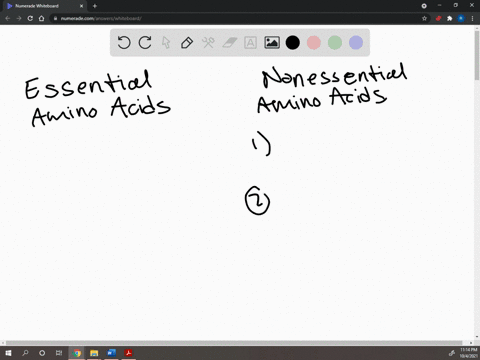Open a new browser tab
This screenshot has width=480, height=360.
(95, 6)
